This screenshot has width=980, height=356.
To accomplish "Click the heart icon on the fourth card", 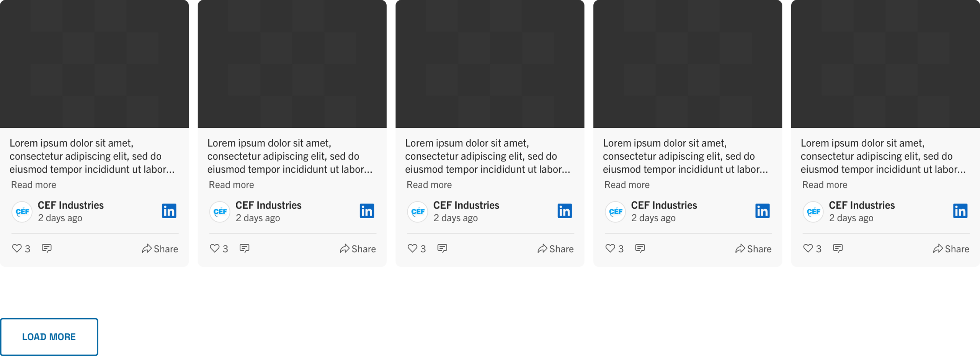I will [610, 248].
